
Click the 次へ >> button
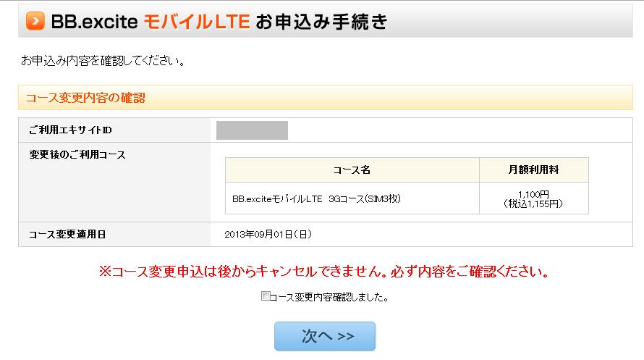[325, 336]
